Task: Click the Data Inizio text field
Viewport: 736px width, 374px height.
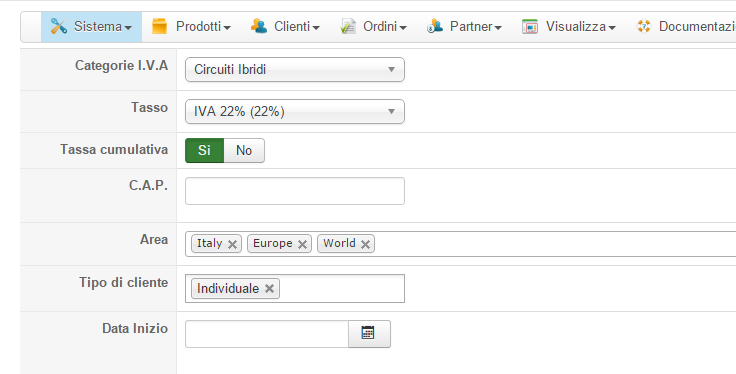Action: point(267,334)
